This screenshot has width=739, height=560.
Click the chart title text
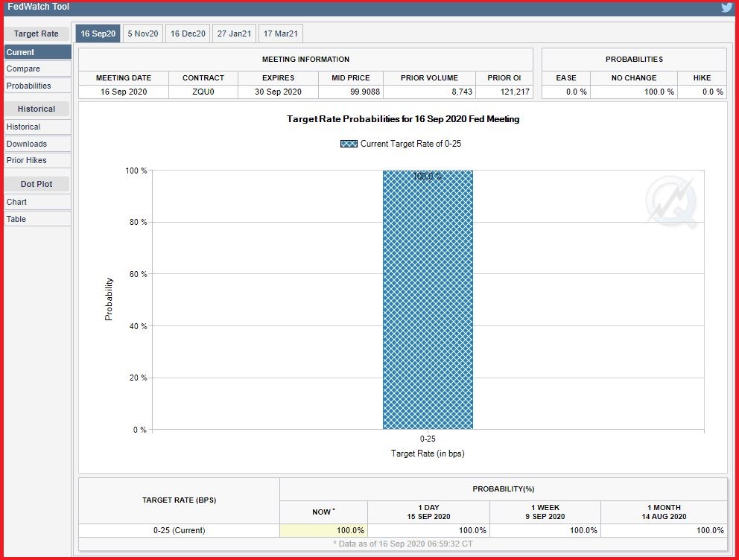(403, 119)
